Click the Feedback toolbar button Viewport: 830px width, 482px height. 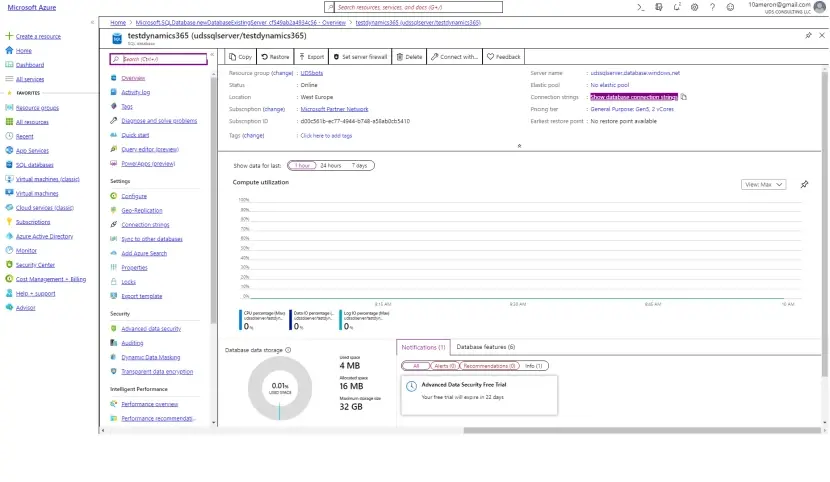[x=503, y=57]
